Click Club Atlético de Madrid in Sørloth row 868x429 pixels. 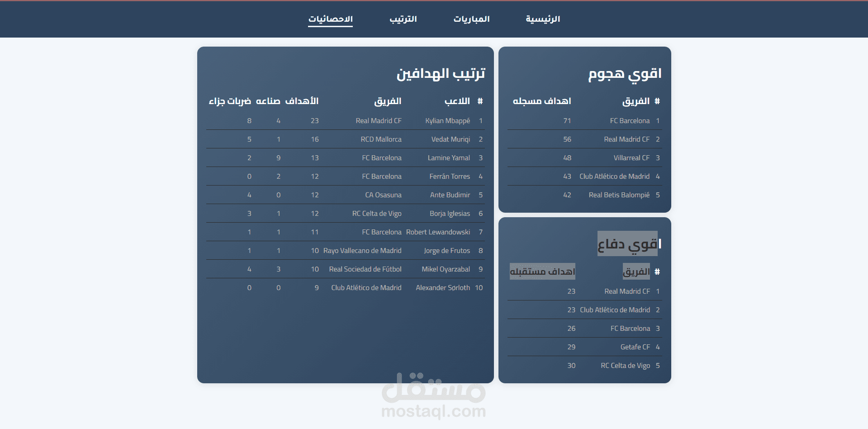[x=366, y=288]
